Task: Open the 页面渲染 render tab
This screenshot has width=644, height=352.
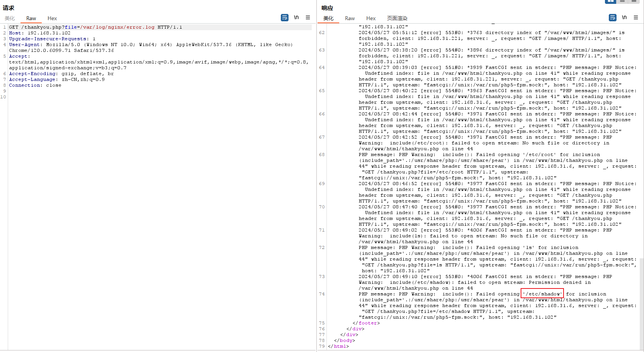Action: pos(397,18)
